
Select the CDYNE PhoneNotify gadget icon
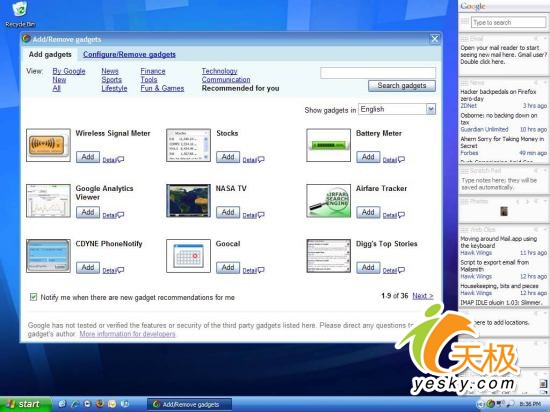[48, 256]
